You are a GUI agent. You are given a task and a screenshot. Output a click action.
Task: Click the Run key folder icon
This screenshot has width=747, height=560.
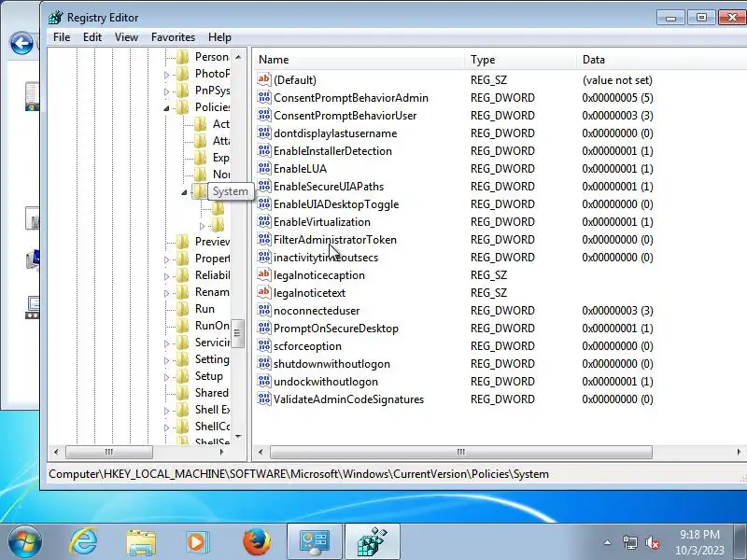click(x=182, y=309)
